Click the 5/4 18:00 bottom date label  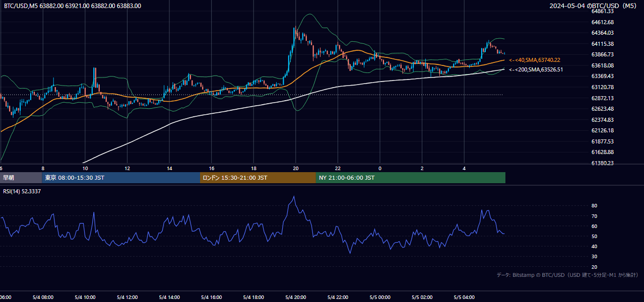pyautogui.click(x=253, y=297)
